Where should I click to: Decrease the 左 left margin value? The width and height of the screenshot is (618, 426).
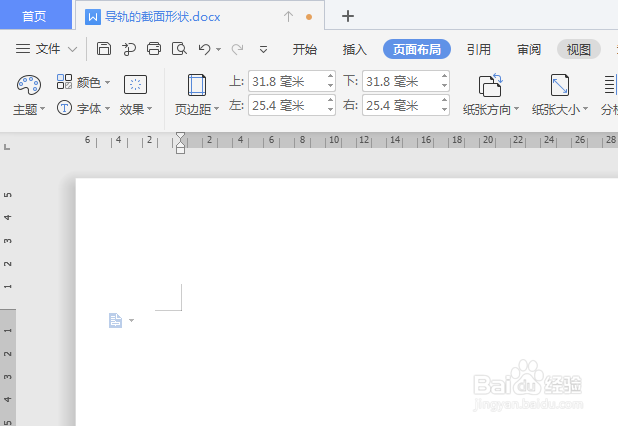(330, 110)
